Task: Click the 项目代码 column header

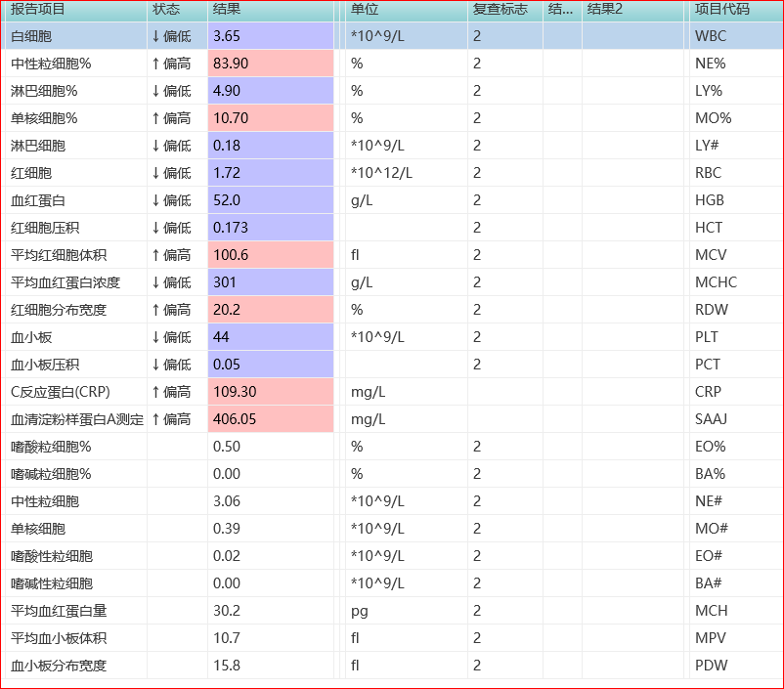Action: point(722,10)
